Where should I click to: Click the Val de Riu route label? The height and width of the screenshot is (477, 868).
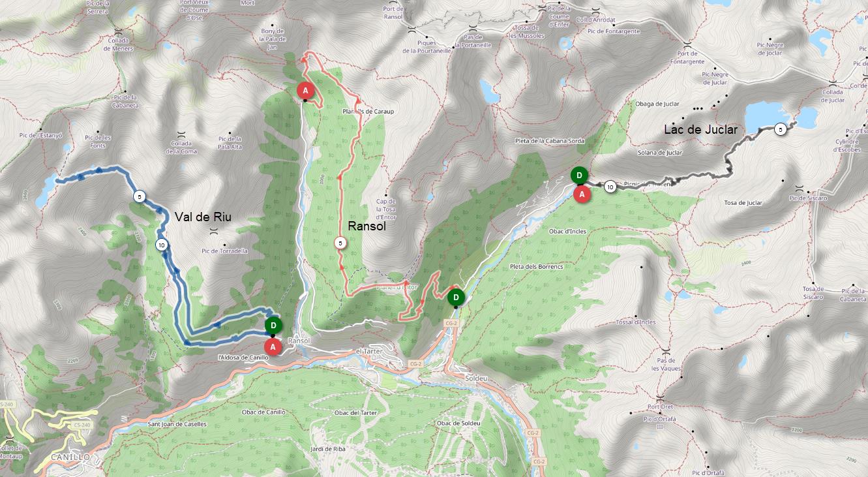(203, 217)
